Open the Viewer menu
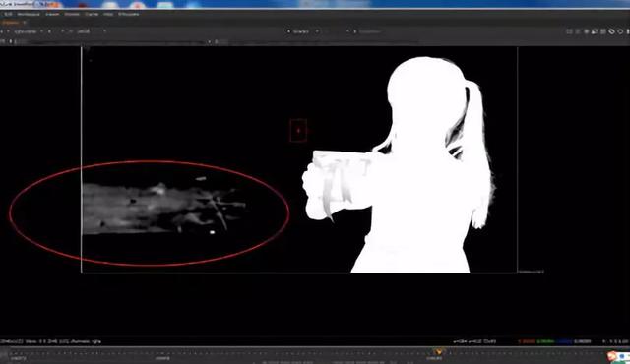 click(x=52, y=14)
